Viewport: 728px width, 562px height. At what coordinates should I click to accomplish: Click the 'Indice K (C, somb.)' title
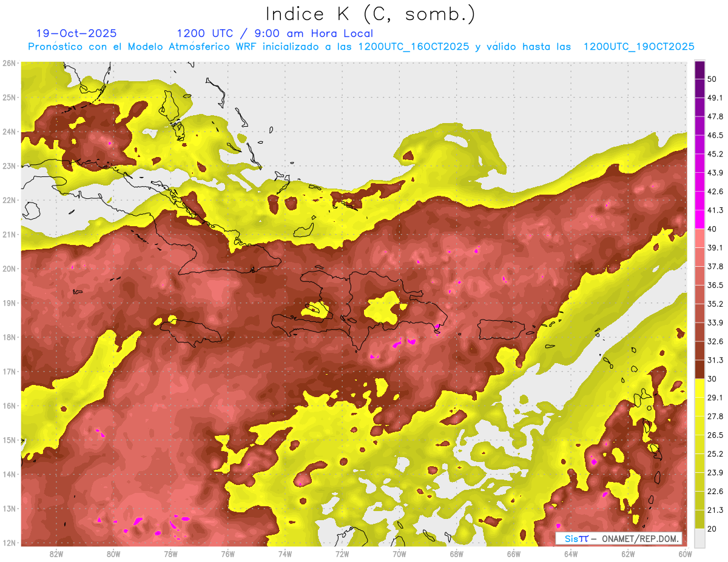point(370,14)
